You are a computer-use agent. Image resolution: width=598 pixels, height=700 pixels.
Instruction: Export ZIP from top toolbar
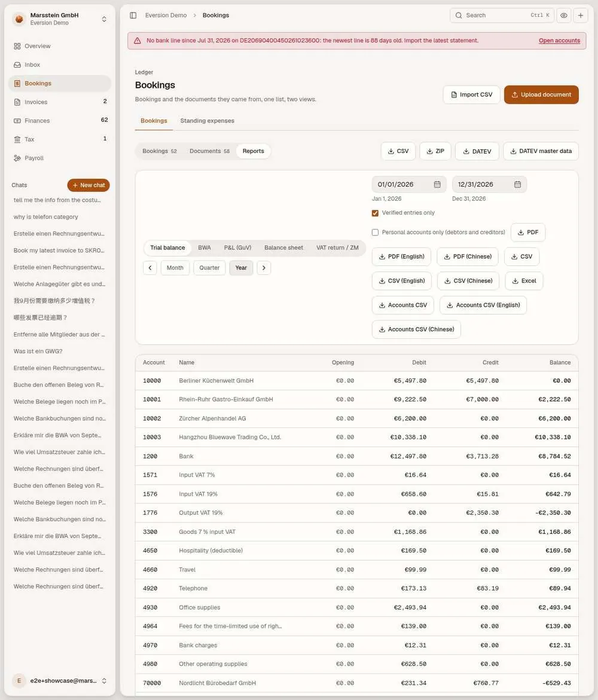[435, 151]
